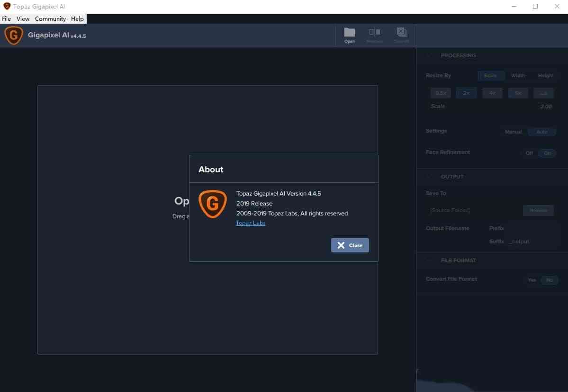568x392 pixels.
Task: Open the File menu
Action: point(7,19)
